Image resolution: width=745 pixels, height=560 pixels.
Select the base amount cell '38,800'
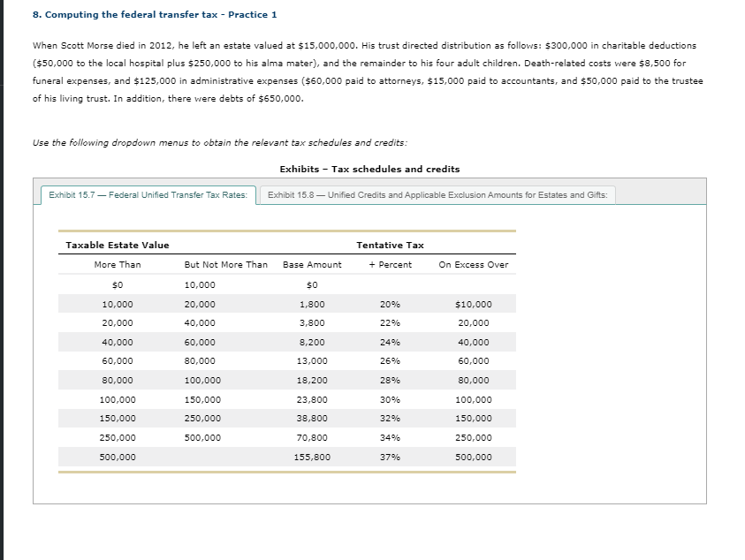click(x=312, y=419)
